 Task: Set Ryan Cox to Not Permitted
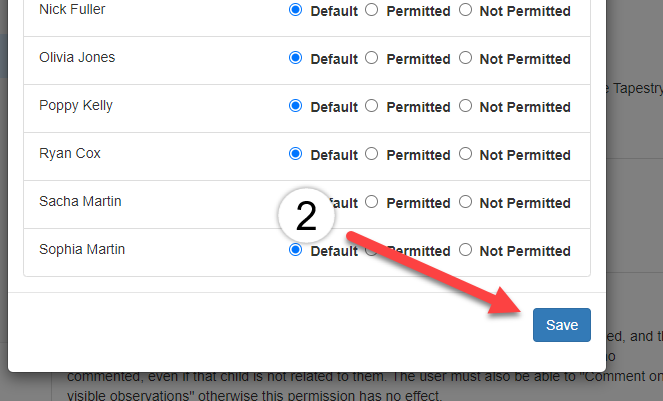point(466,154)
